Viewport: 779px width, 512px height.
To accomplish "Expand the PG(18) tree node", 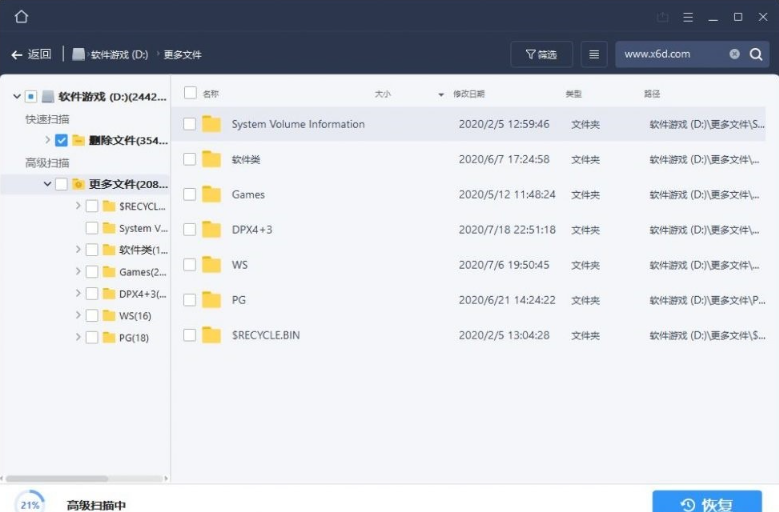I will click(x=78, y=337).
